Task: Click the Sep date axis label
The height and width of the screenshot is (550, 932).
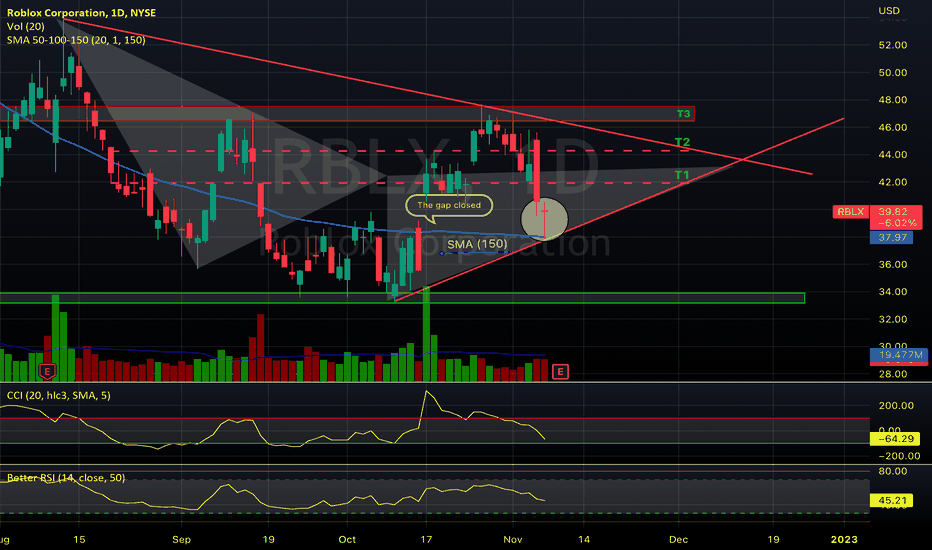Action: pyautogui.click(x=181, y=539)
